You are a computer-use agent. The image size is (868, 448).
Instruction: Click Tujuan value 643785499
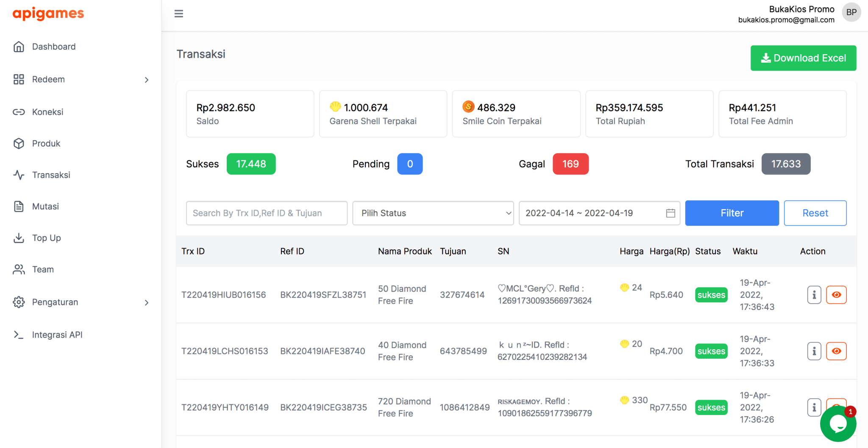coord(463,351)
